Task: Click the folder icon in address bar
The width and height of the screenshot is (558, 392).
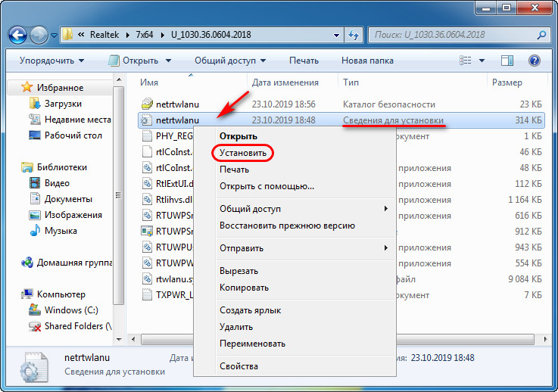Action: [x=67, y=35]
